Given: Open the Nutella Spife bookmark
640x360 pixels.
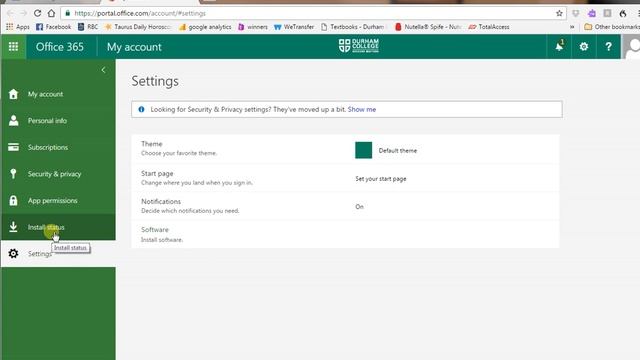Looking at the screenshot, I should (429, 27).
